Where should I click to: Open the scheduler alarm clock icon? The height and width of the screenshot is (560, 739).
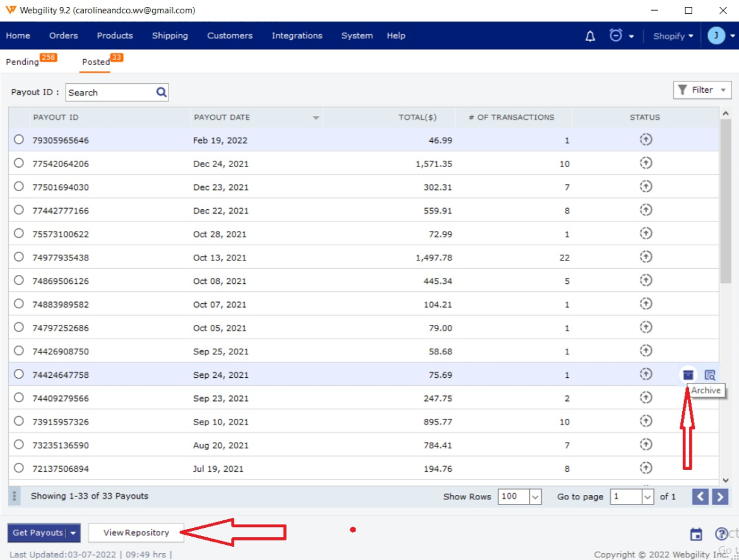(x=616, y=35)
